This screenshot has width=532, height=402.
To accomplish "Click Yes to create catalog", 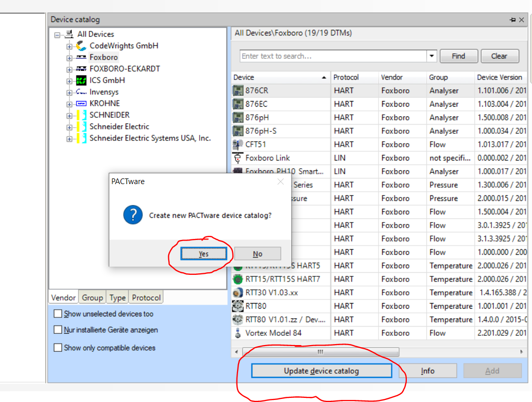I will (x=204, y=254).
